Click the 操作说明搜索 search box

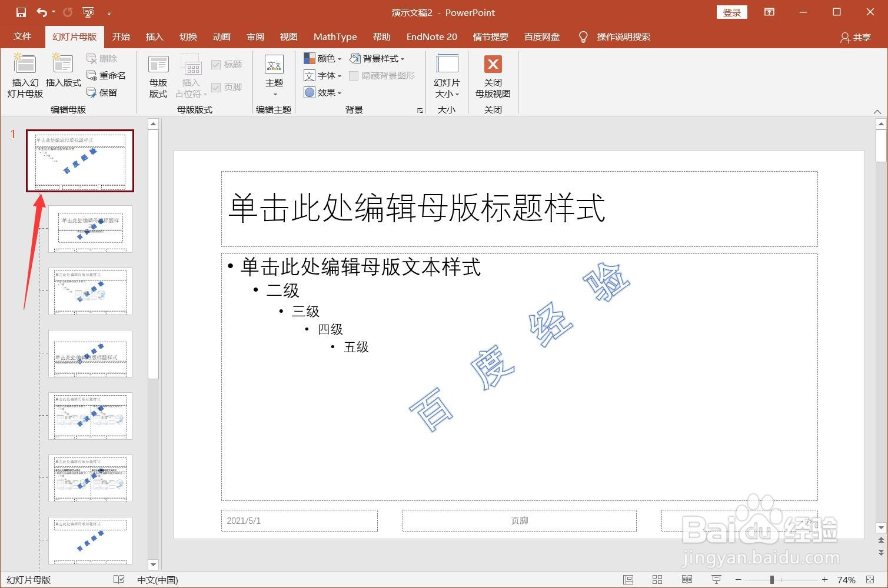(623, 37)
